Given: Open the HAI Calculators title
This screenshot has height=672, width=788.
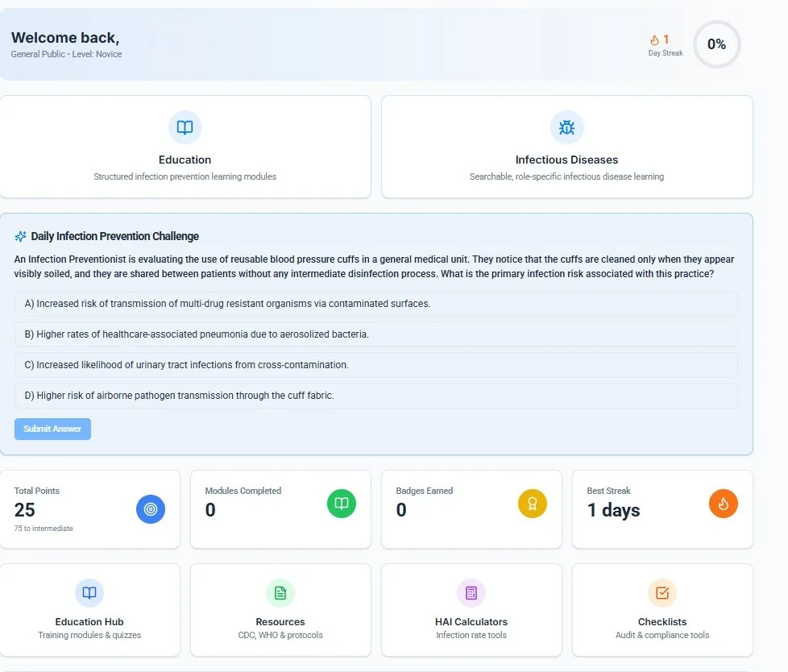Looking at the screenshot, I should point(471,622).
